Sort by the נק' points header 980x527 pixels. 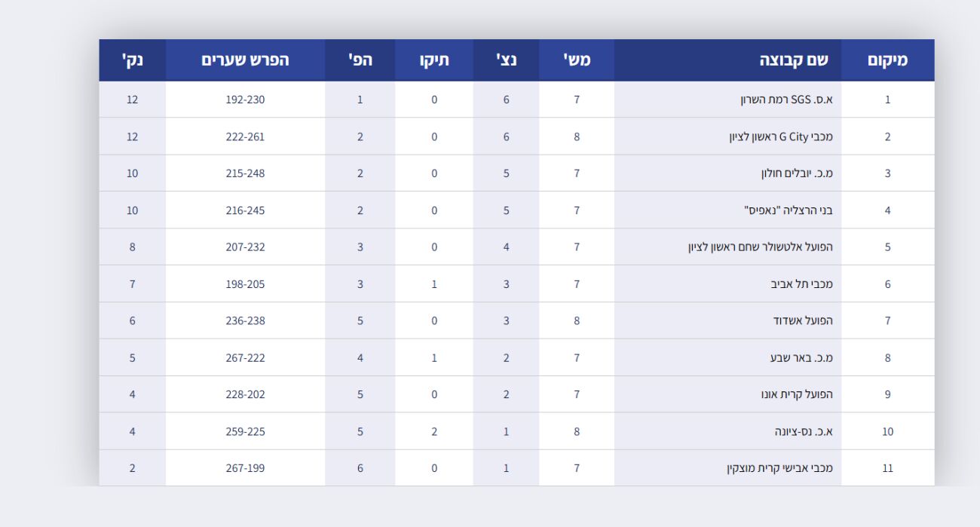[132, 60]
